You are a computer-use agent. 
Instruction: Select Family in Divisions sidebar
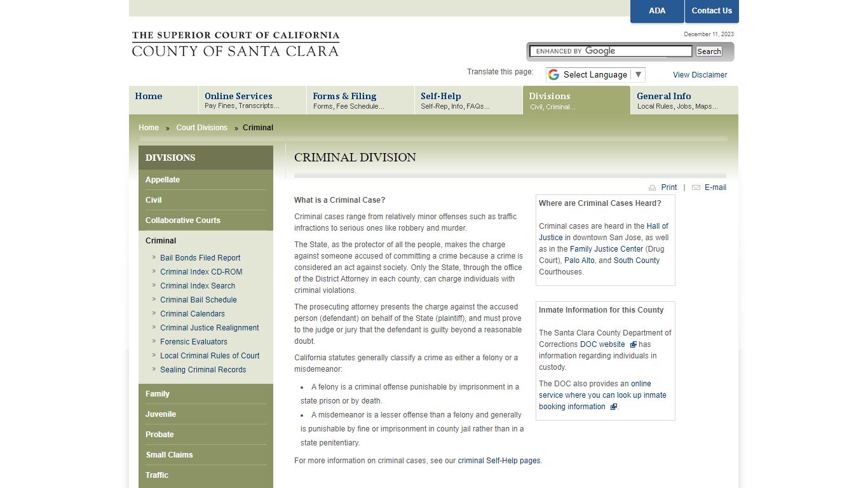[206, 394]
